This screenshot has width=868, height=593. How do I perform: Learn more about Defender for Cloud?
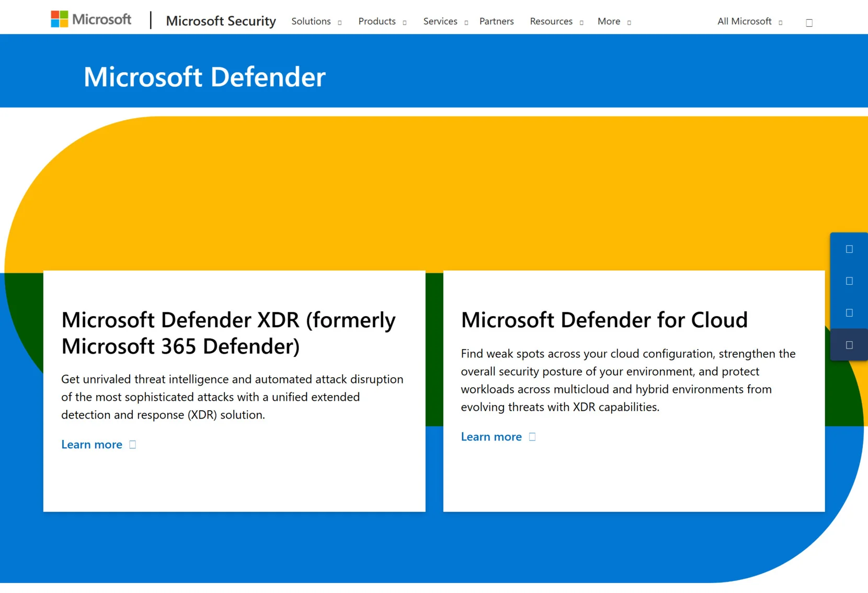tap(498, 437)
